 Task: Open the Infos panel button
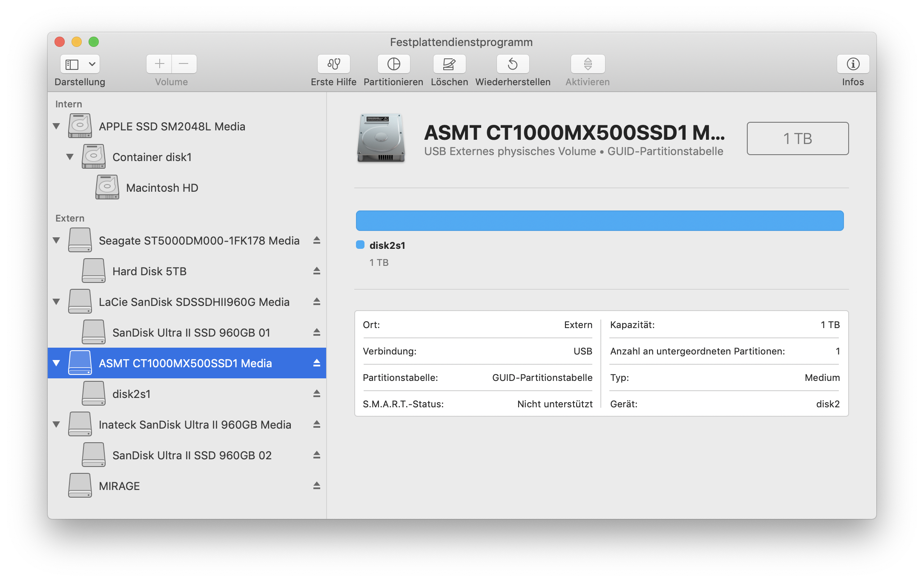point(853,64)
